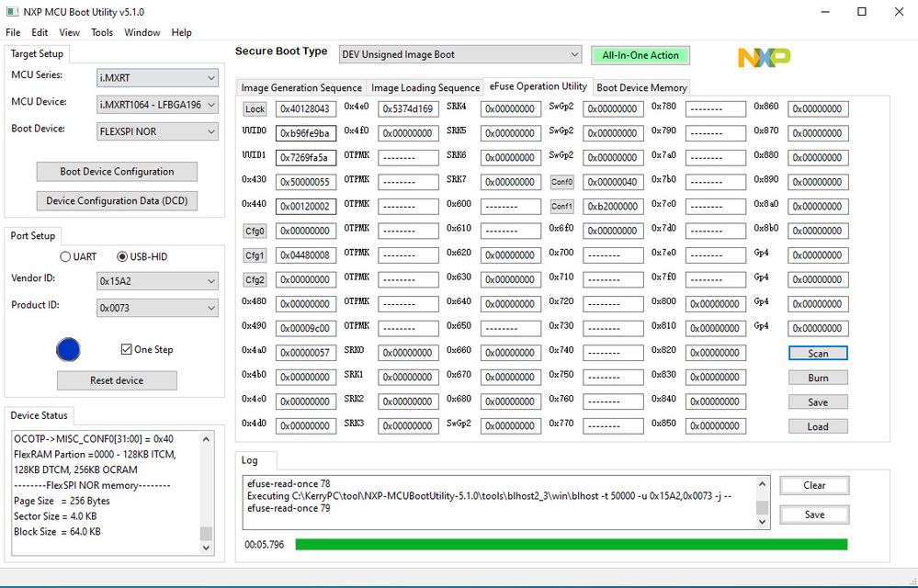Click the Target Setup tab label
Image resolution: width=918 pixels, height=588 pixels.
(37, 54)
